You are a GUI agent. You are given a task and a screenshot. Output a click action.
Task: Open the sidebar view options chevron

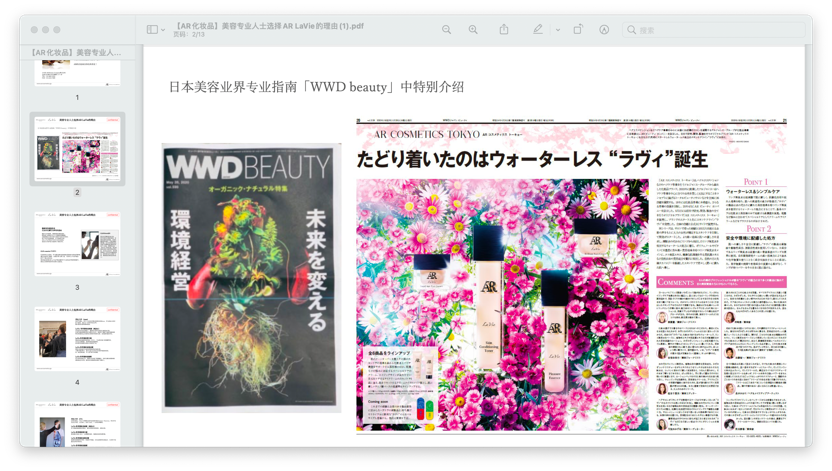(163, 30)
